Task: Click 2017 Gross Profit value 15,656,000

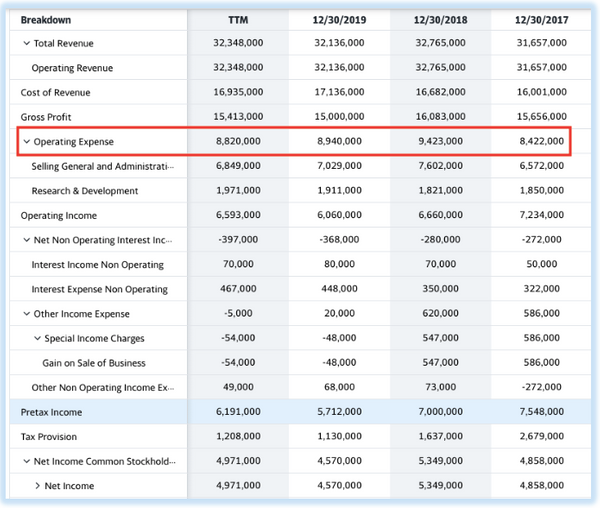Action: click(541, 116)
